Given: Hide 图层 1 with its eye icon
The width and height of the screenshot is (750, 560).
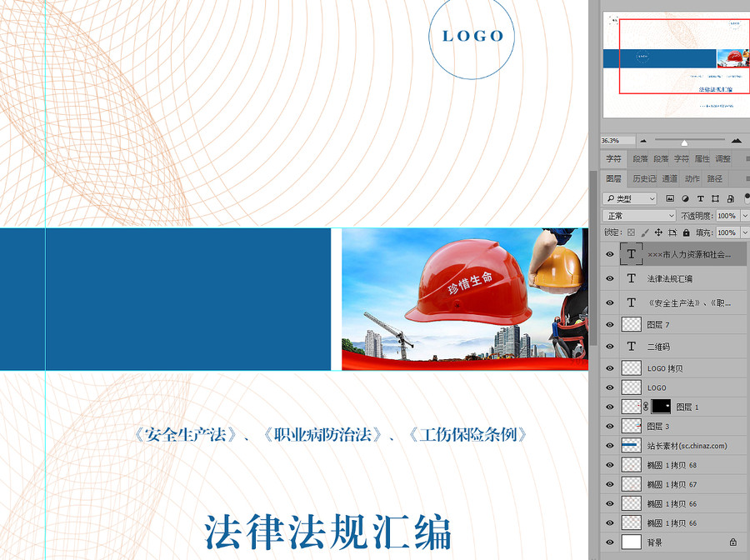Looking at the screenshot, I should point(610,407).
